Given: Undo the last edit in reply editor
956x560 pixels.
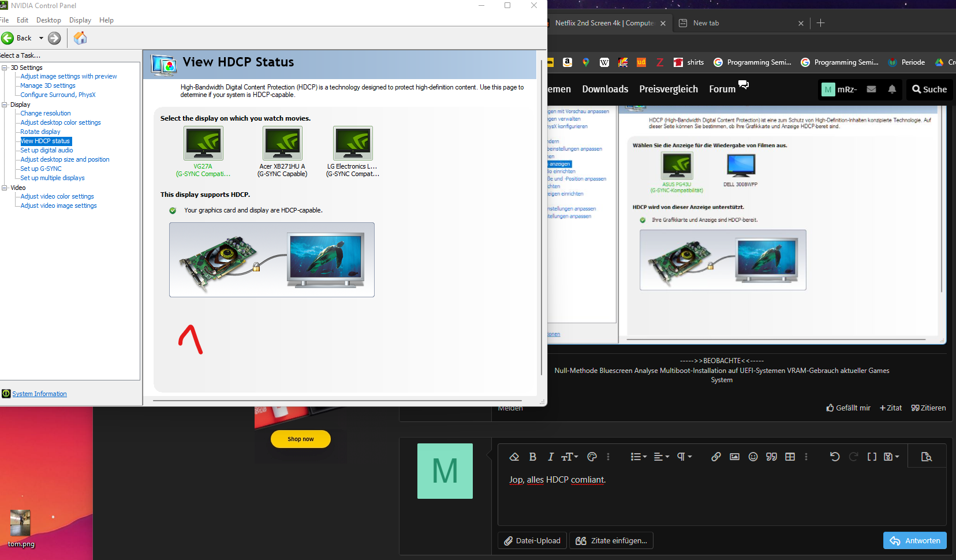Looking at the screenshot, I should click(835, 457).
